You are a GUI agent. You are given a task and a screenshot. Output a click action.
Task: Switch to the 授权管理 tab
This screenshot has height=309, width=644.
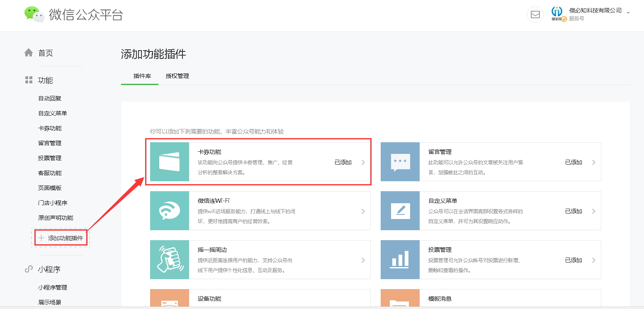click(177, 76)
